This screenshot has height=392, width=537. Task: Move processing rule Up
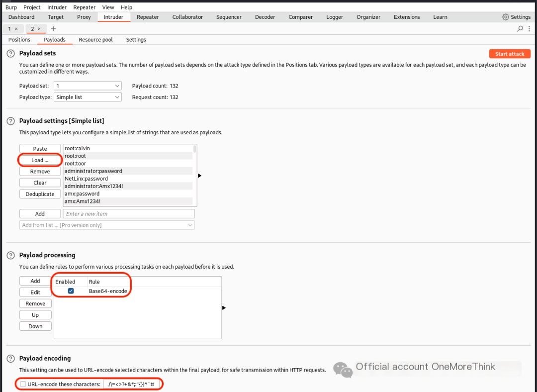coord(35,315)
